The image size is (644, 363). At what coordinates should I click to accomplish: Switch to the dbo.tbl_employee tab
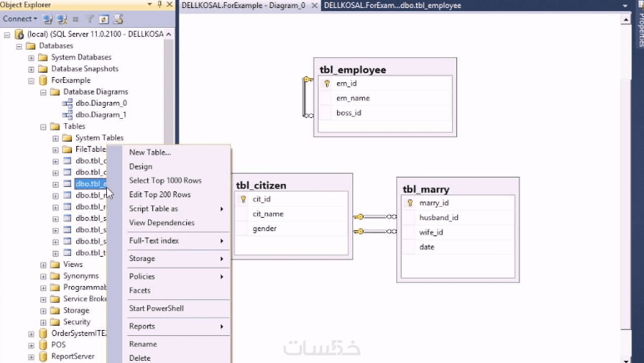[x=393, y=5]
